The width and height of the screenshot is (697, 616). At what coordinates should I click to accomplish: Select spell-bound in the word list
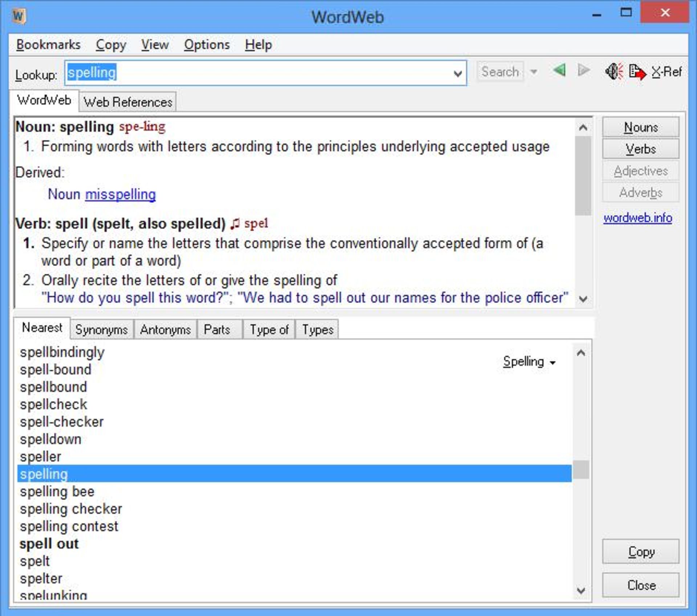pos(56,370)
